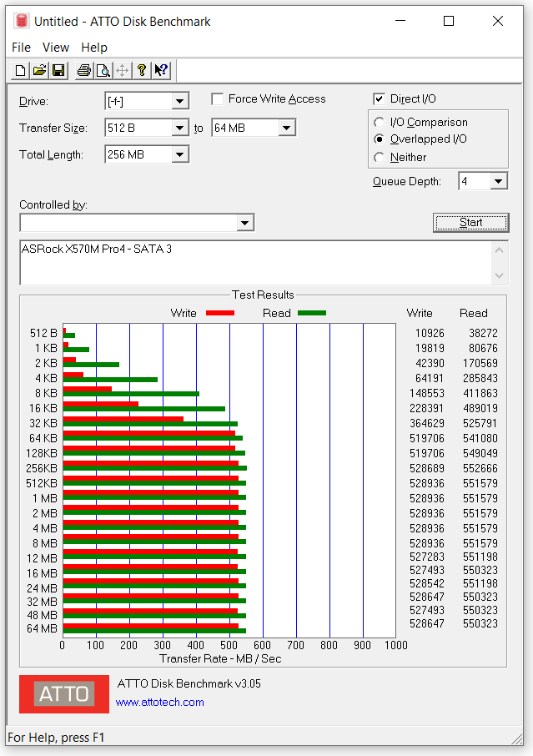Screen dimensions: 533x756
Task: Click description box scroll down arrow
Action: [x=500, y=276]
